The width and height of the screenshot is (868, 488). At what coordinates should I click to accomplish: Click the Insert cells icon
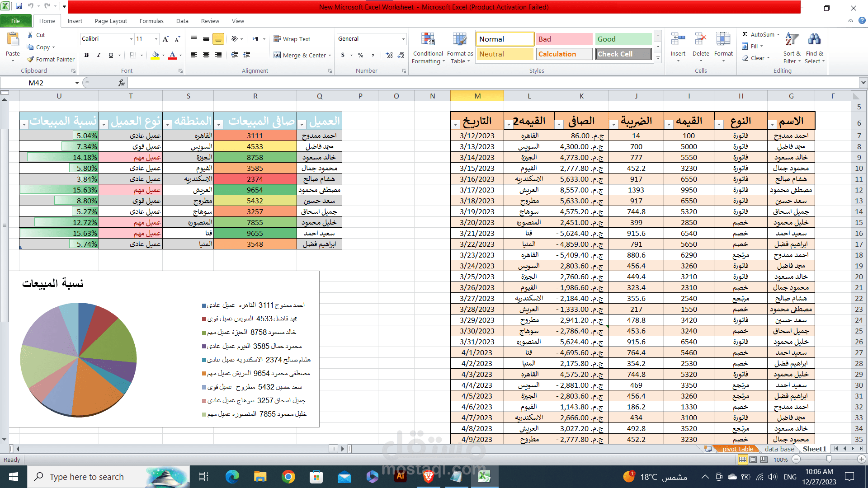coord(678,39)
